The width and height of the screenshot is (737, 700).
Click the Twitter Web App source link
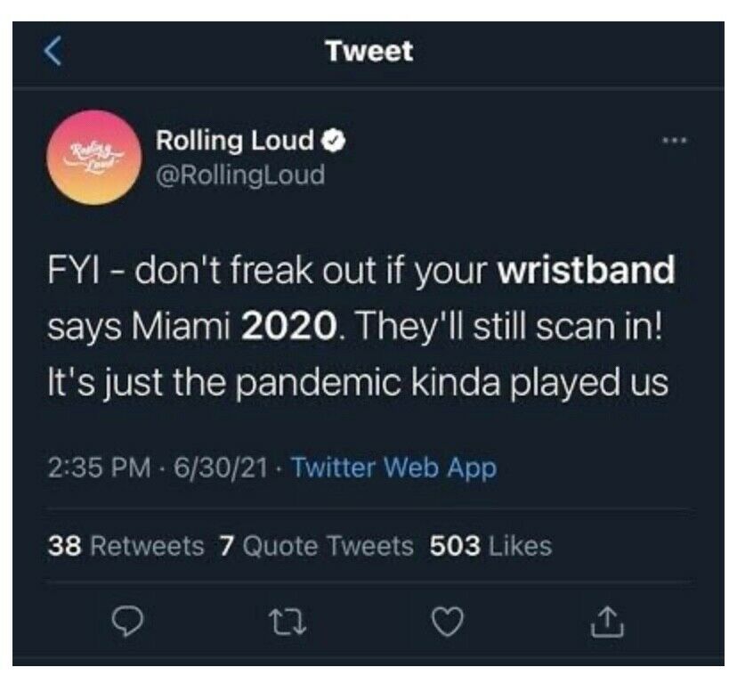394,468
